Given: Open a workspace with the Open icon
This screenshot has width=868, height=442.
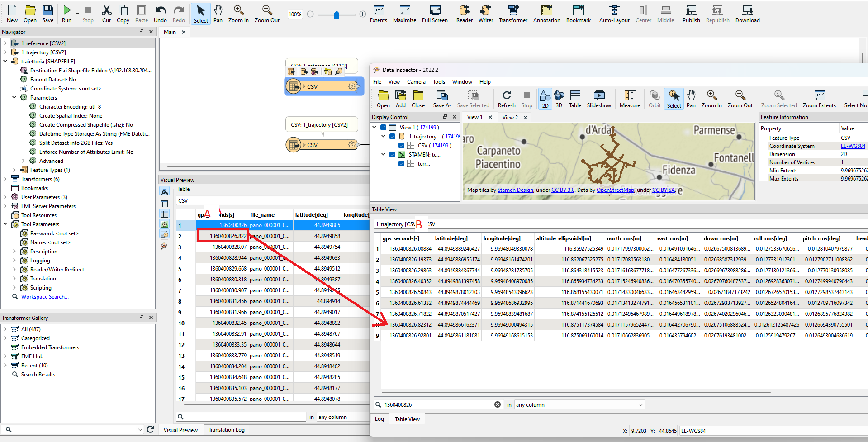Looking at the screenshot, I should tap(30, 14).
